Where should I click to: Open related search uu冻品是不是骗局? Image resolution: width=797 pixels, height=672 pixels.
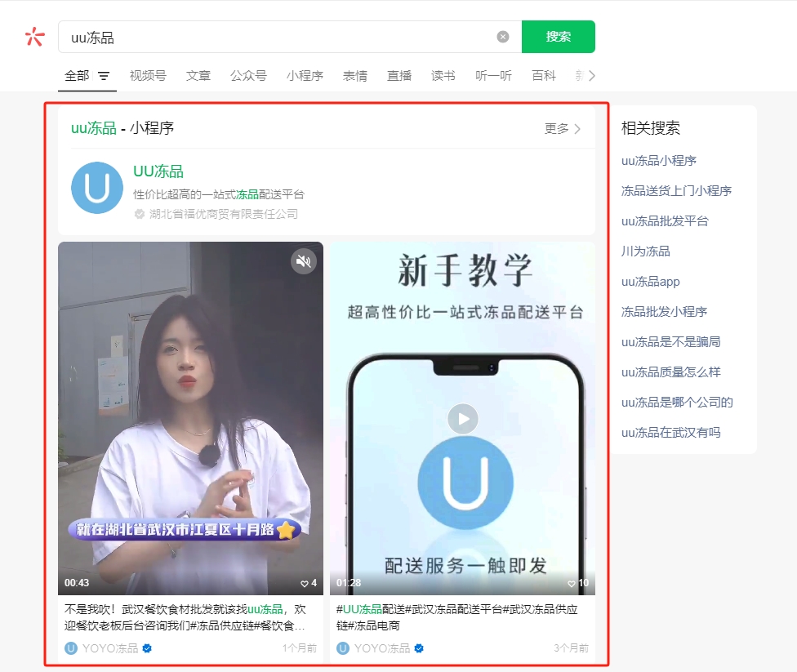pos(670,341)
